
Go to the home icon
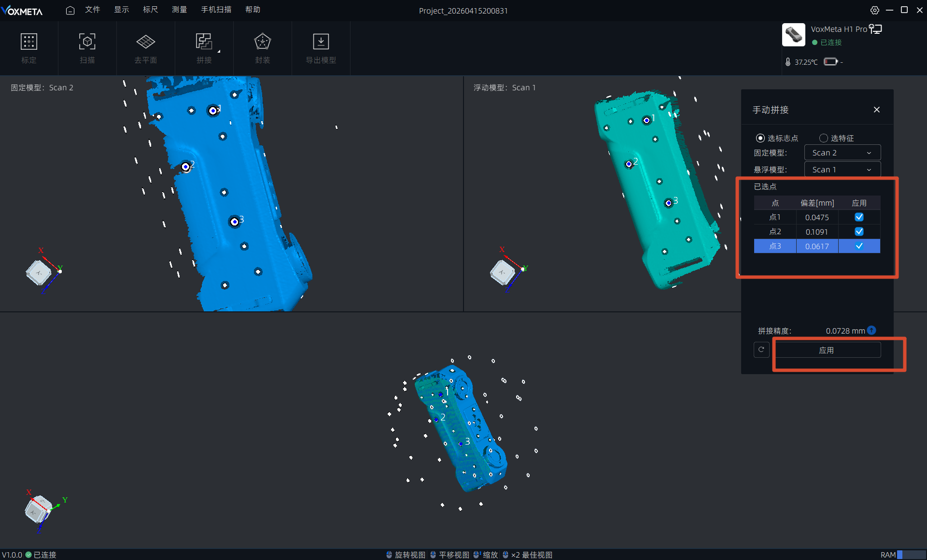tap(70, 10)
